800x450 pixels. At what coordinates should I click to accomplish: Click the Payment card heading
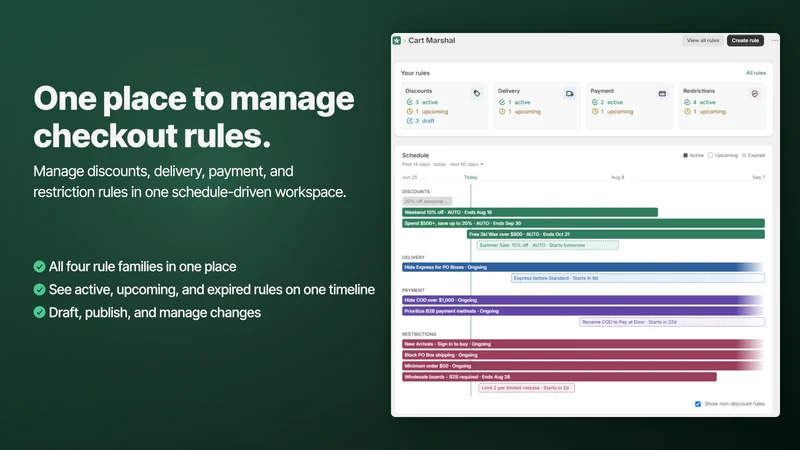(602, 91)
